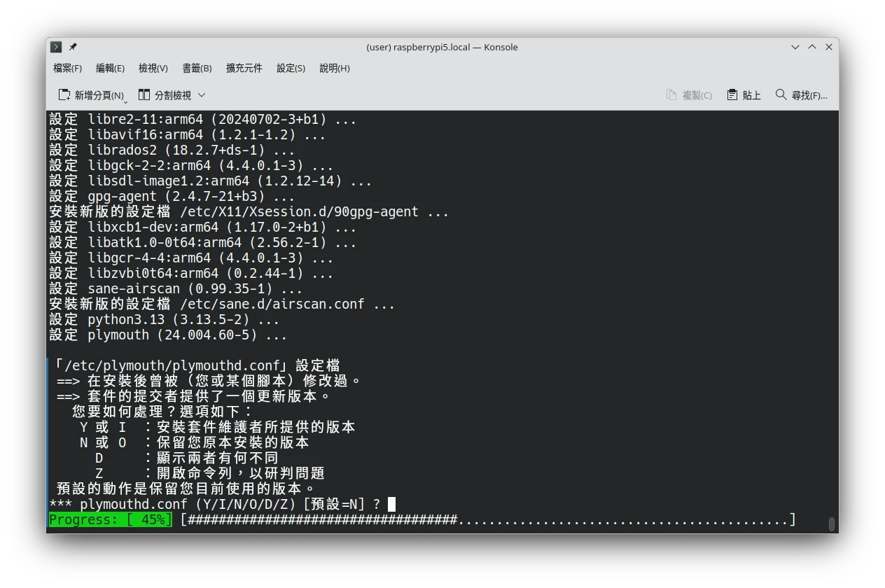Open the 說明 help menu
The height and width of the screenshot is (588, 885).
334,68
